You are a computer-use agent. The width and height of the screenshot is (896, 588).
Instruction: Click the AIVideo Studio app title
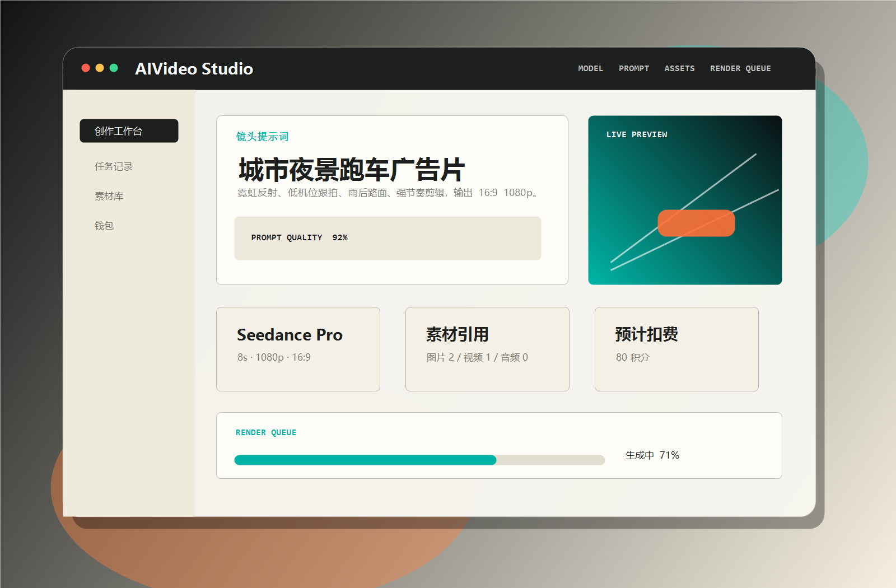coord(194,68)
